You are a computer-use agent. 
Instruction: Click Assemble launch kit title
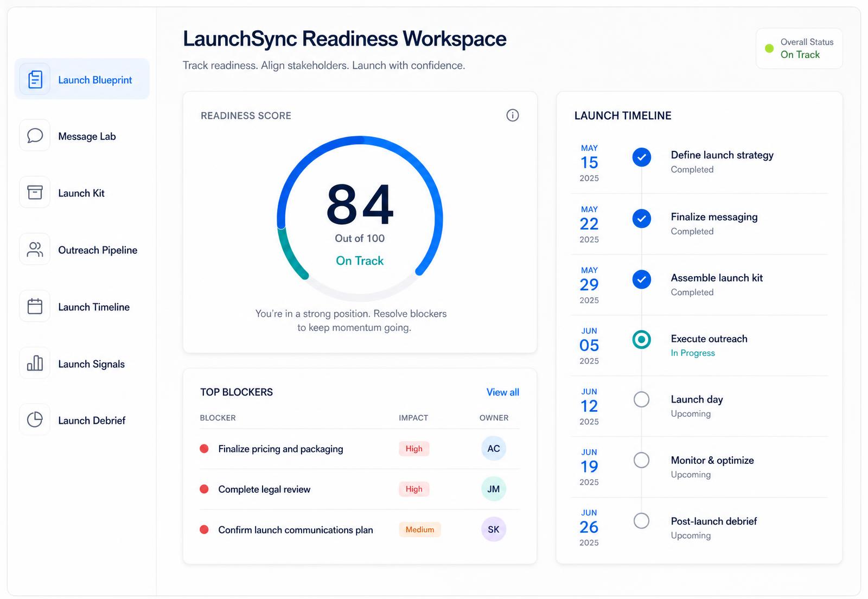(x=717, y=278)
